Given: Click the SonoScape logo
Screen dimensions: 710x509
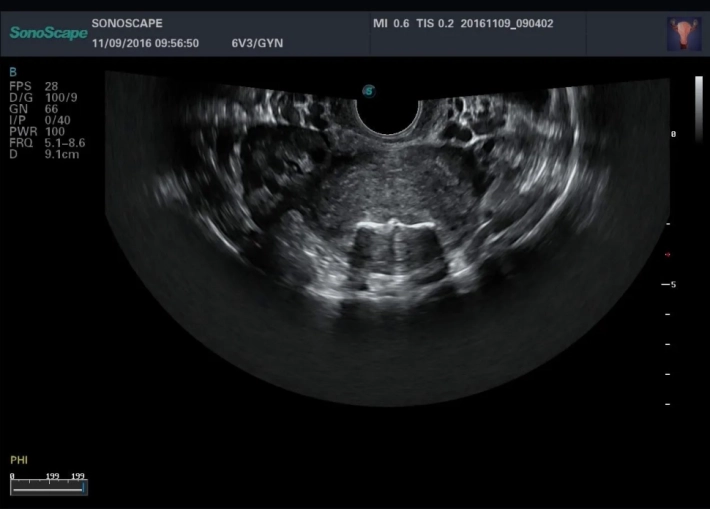Looking at the screenshot, I should (47, 32).
